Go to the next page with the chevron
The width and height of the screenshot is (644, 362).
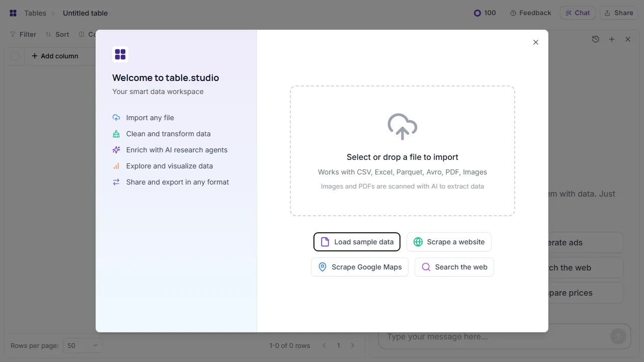[x=353, y=345]
